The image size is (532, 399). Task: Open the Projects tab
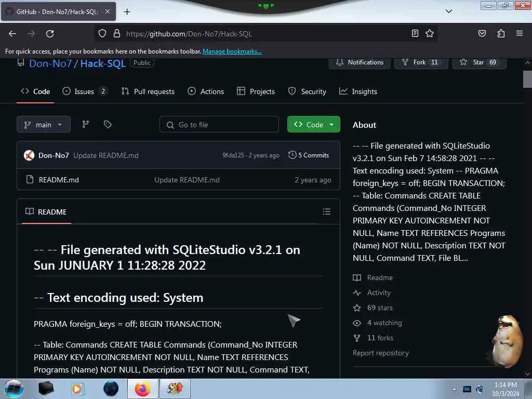[x=256, y=91]
